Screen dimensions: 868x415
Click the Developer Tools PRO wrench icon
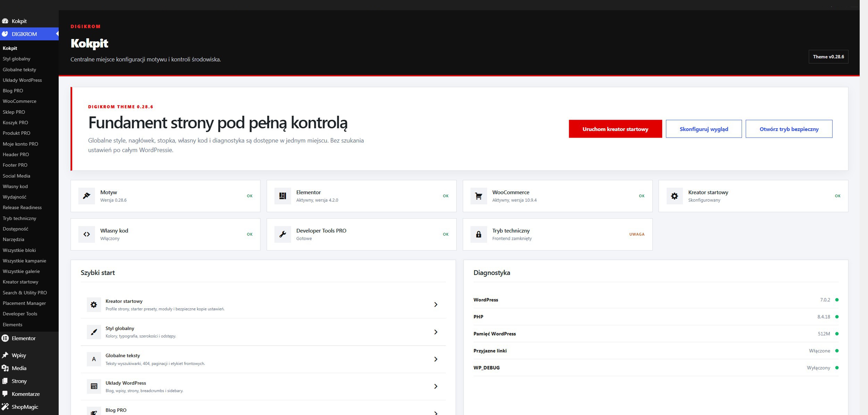point(283,234)
